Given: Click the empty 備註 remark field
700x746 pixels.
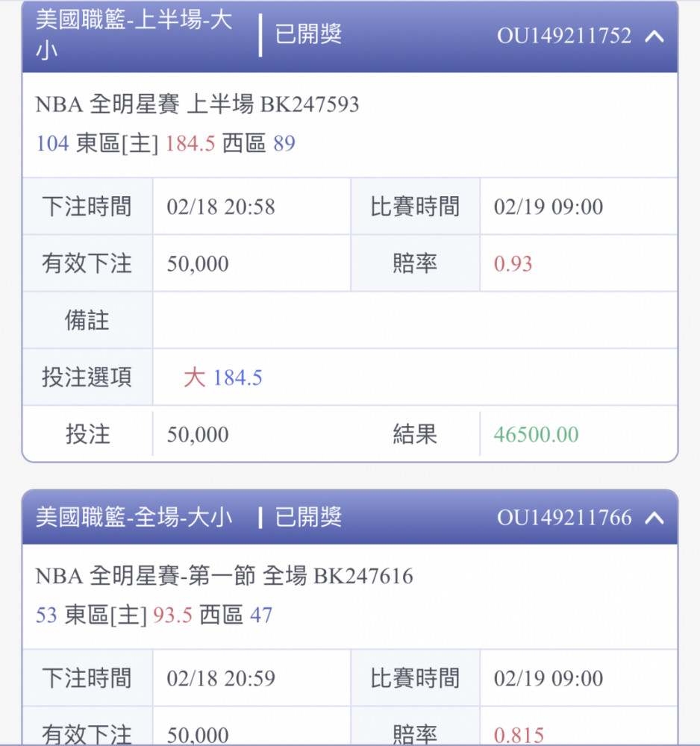Looking at the screenshot, I should 415,320.
